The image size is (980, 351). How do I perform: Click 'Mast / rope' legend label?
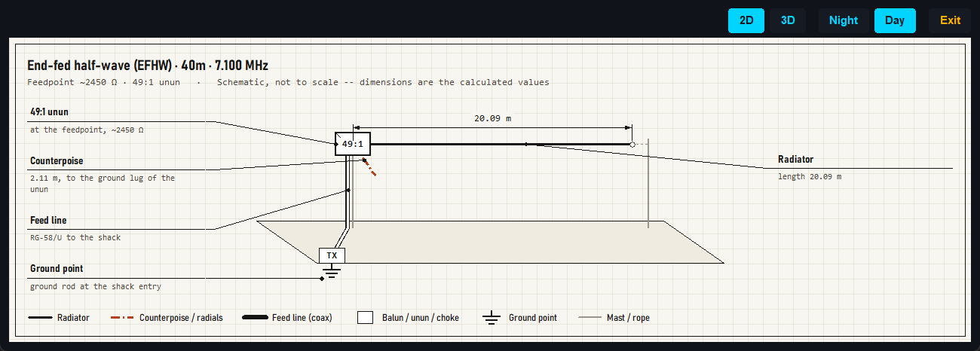[628, 318]
